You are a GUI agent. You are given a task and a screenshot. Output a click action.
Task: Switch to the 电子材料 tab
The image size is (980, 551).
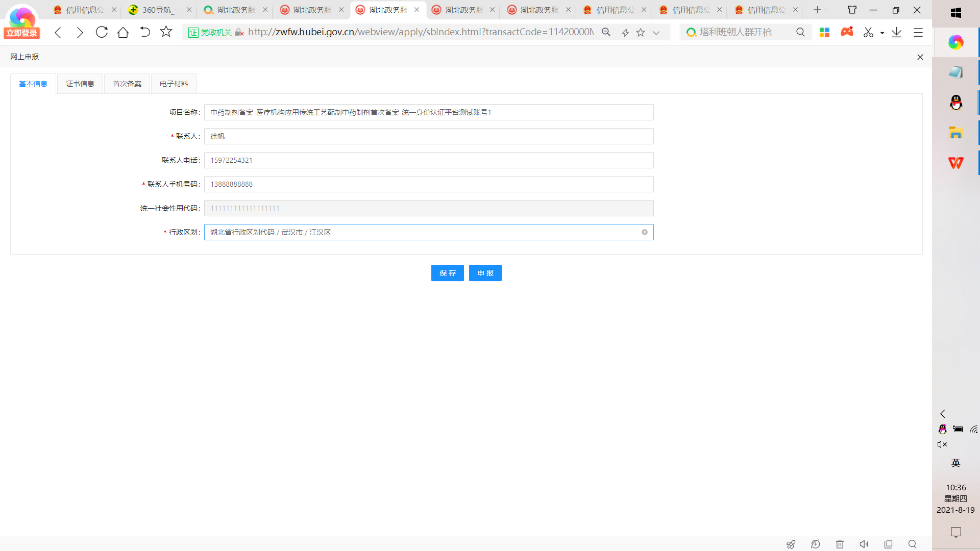(x=174, y=84)
